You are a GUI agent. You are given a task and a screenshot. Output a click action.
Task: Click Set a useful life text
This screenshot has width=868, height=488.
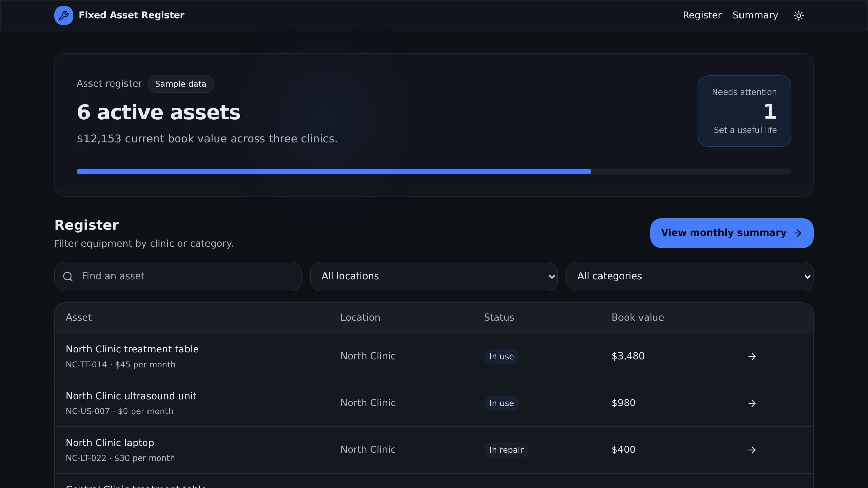click(x=745, y=130)
